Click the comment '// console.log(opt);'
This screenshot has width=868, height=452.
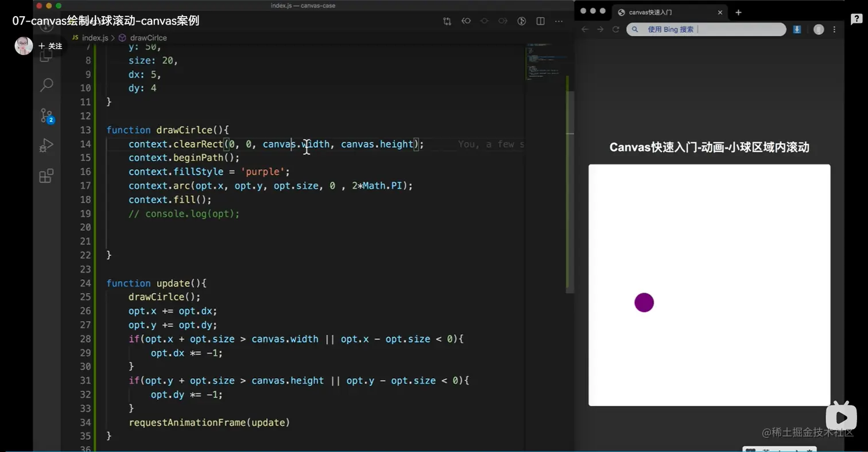click(x=184, y=213)
